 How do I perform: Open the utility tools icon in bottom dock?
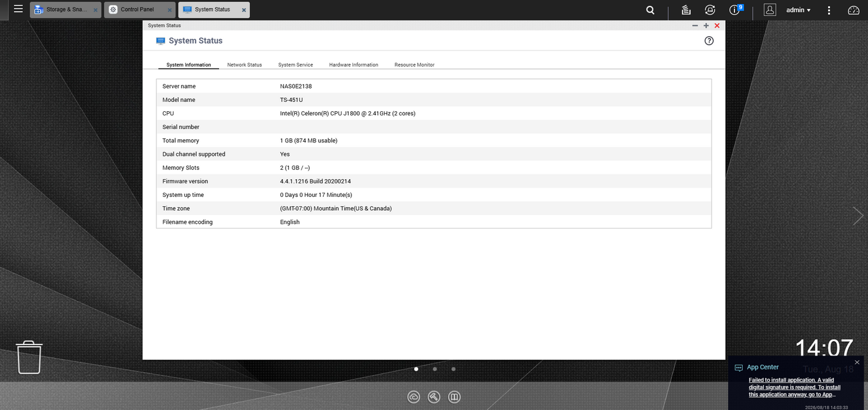point(434,397)
